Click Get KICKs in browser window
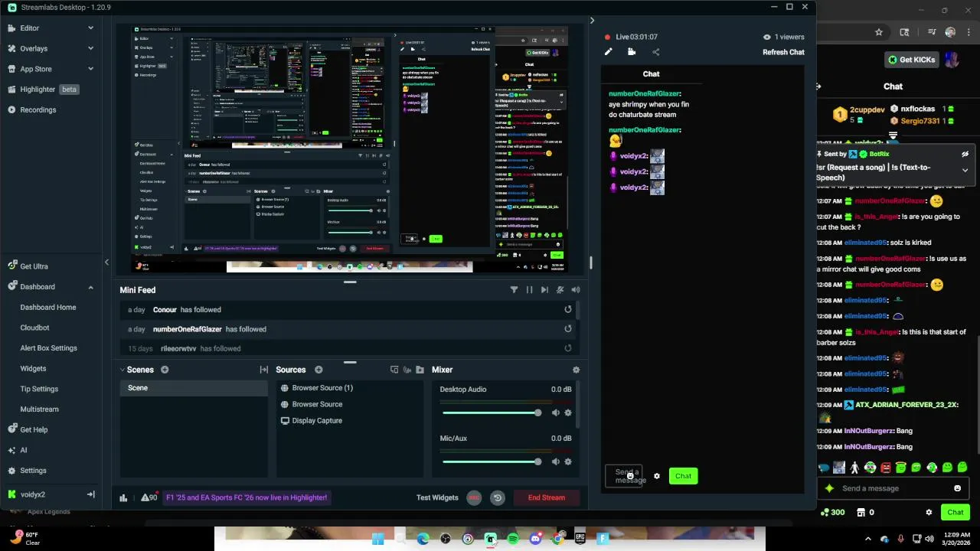The height and width of the screenshot is (551, 980). point(911,60)
